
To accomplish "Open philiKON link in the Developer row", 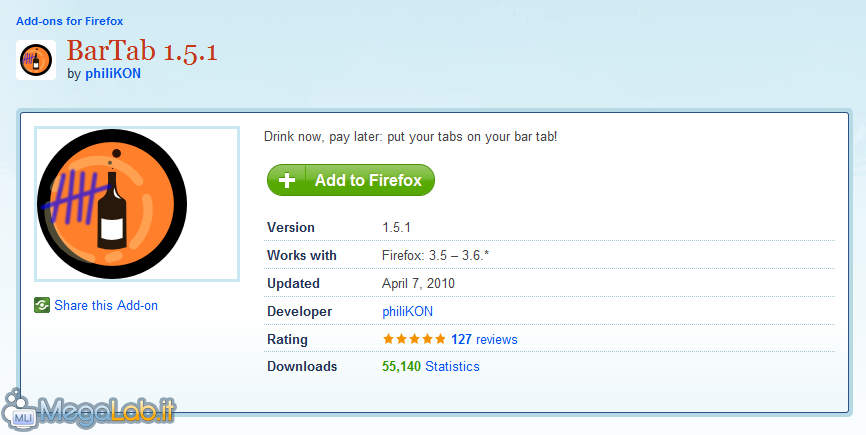I will click(x=408, y=311).
